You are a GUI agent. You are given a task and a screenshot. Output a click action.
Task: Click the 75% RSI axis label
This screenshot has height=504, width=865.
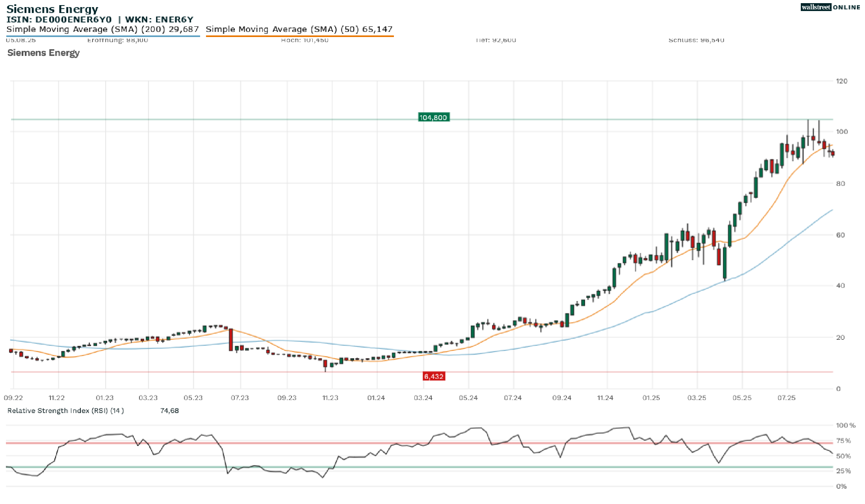click(843, 441)
